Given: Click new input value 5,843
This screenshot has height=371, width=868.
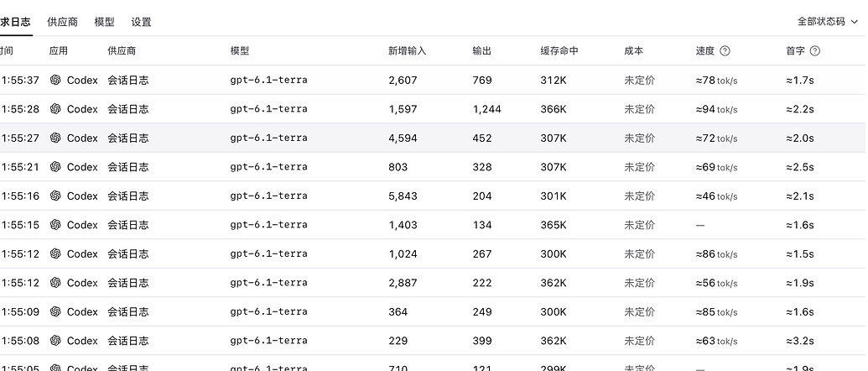Looking at the screenshot, I should tap(403, 196).
